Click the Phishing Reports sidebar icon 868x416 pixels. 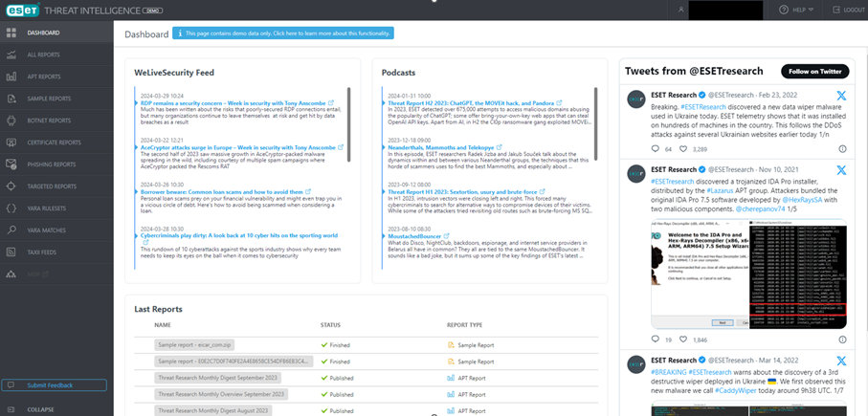click(11, 164)
